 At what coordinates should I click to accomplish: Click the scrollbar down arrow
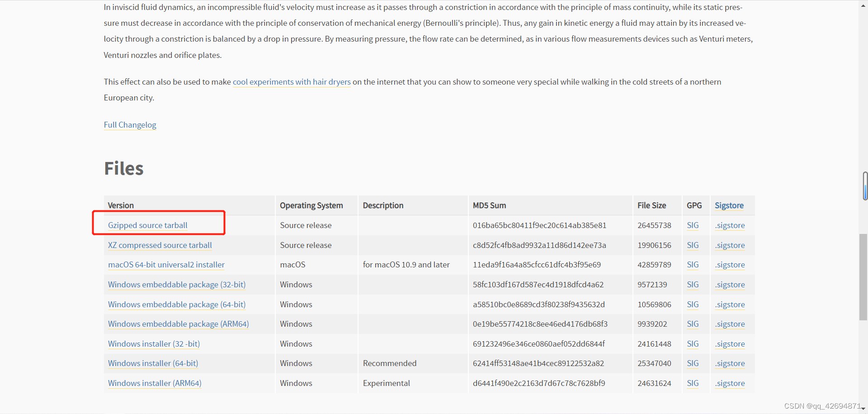pyautogui.click(x=863, y=409)
